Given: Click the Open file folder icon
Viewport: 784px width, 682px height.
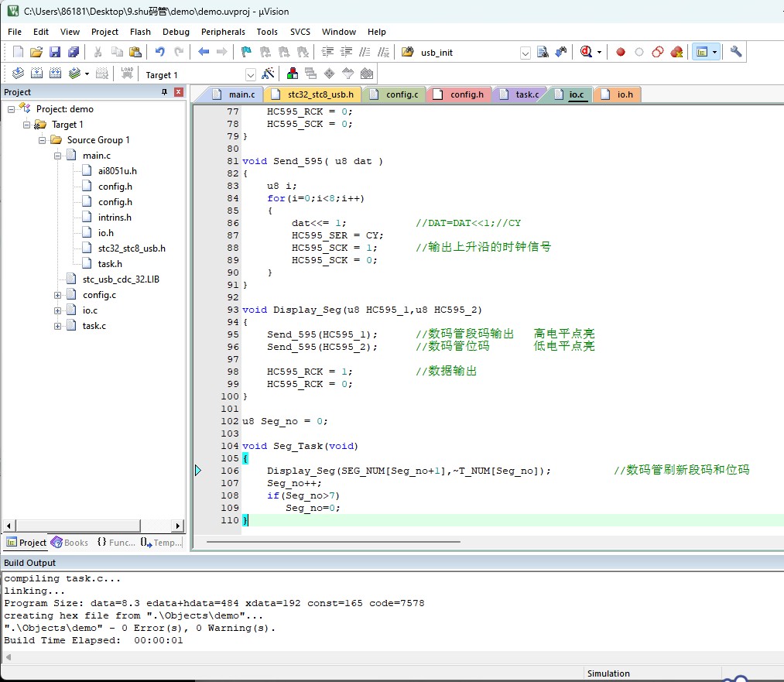Looking at the screenshot, I should (x=36, y=52).
